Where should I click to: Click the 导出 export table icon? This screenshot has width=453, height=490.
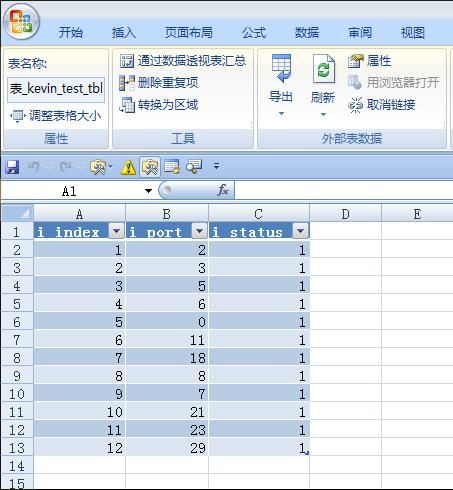tap(281, 68)
